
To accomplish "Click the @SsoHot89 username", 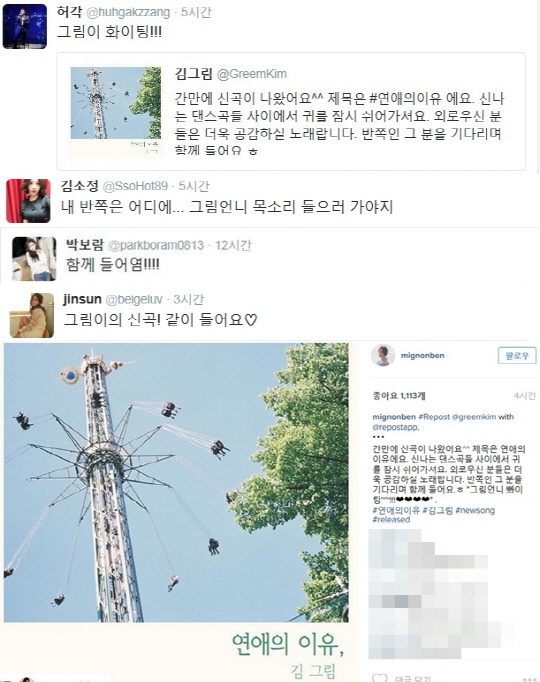I will tap(135, 186).
